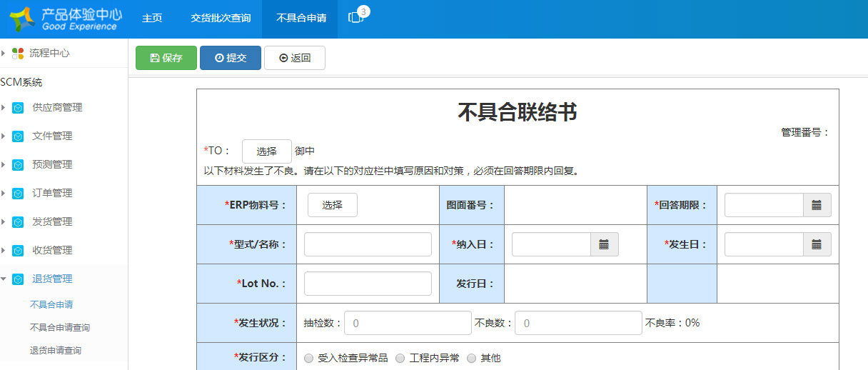Expand 供应商管理 menu arrow
Image resolution: width=868 pixels, height=370 pixels.
coord(4,108)
